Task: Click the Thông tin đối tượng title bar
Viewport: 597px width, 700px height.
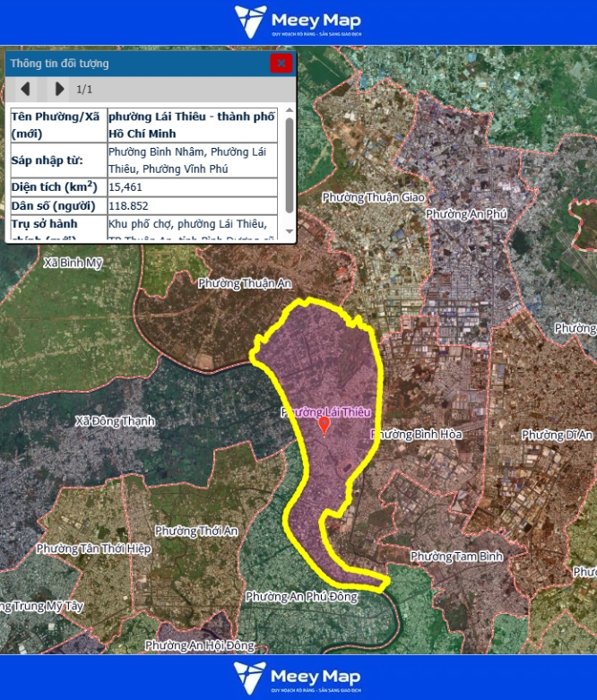Action: coord(134,64)
